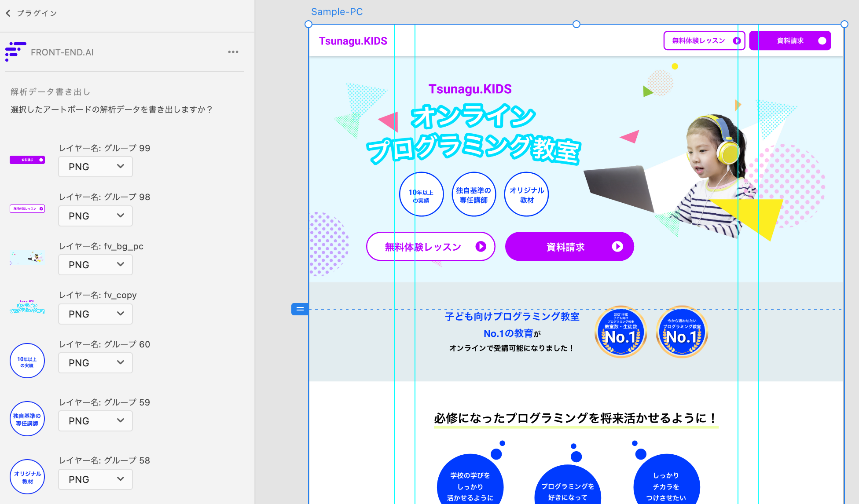This screenshot has width=859, height=504.
Task: Expand PNG dropdown for グループ 60
Action: [95, 363]
